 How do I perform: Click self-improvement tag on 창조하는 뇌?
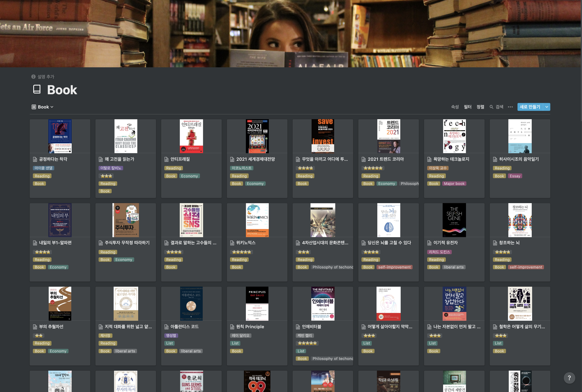526,267
